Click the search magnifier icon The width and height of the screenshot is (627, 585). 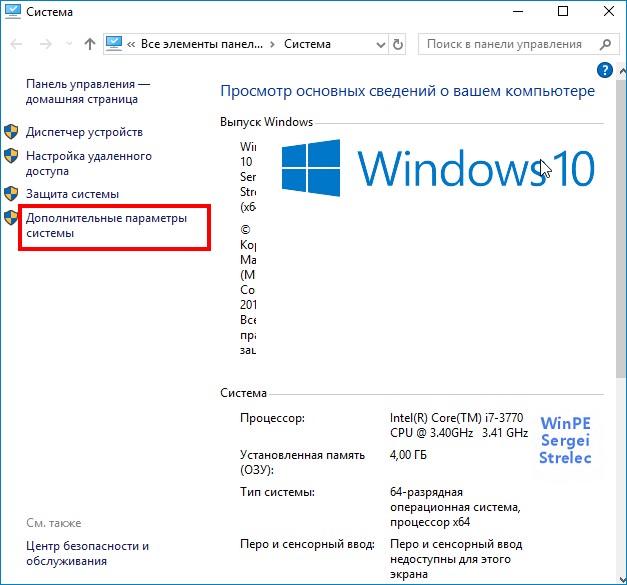pos(605,44)
